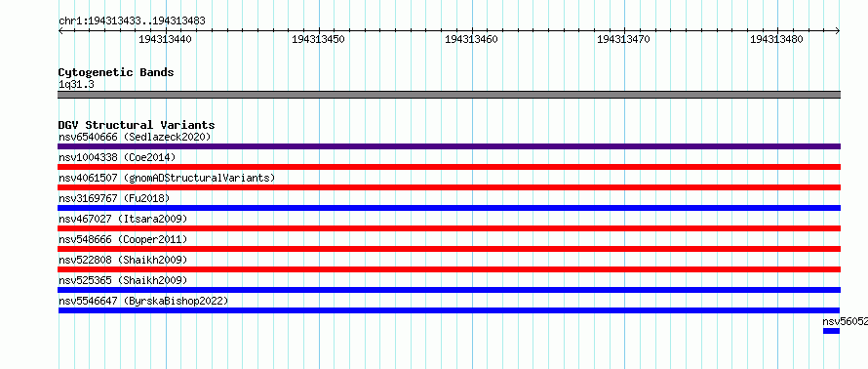
Task: Click the chr1:194313433..194313483 region label
Action: [132, 21]
